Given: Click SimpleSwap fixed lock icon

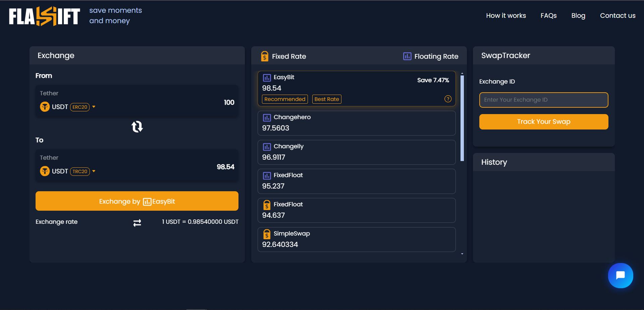Looking at the screenshot, I should click(x=267, y=234).
